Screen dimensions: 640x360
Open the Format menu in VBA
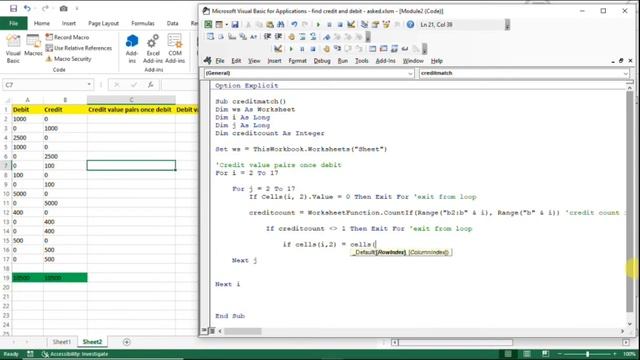tap(297, 61)
